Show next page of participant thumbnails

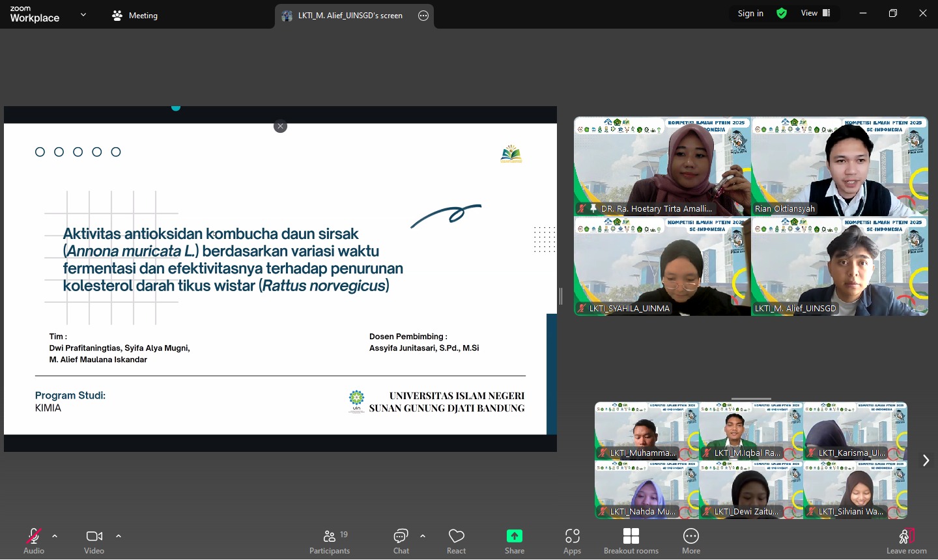[x=926, y=460]
